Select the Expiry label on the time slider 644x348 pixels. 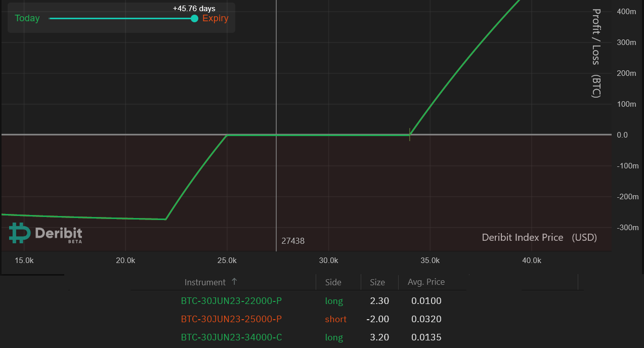pyautogui.click(x=216, y=18)
